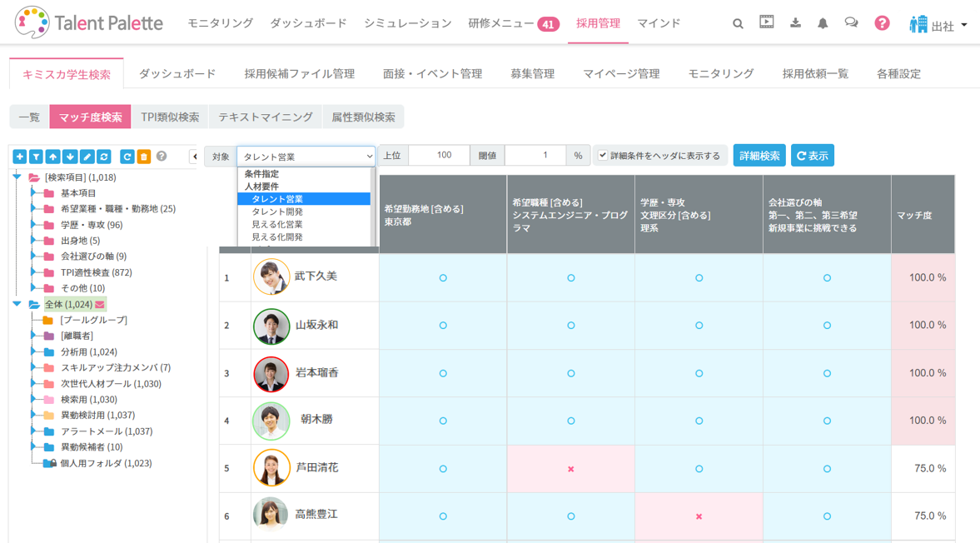The width and height of the screenshot is (980, 543).
Task: Expand the 学歴・専攻 (96) folder
Action: coord(34,225)
